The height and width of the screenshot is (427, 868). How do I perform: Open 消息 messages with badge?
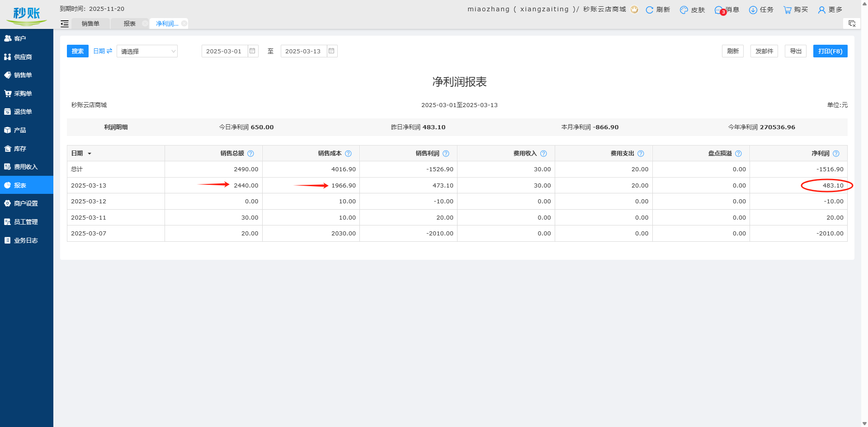pos(727,9)
